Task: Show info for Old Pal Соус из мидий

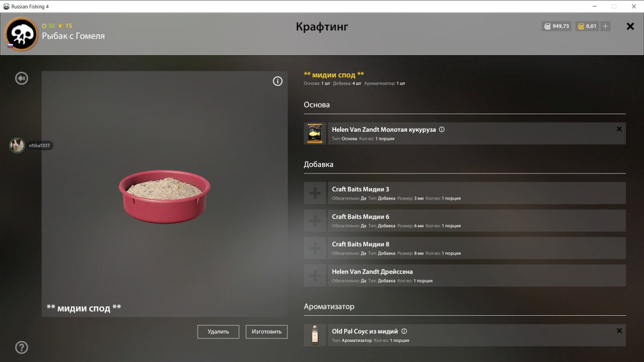Action: tap(404, 331)
